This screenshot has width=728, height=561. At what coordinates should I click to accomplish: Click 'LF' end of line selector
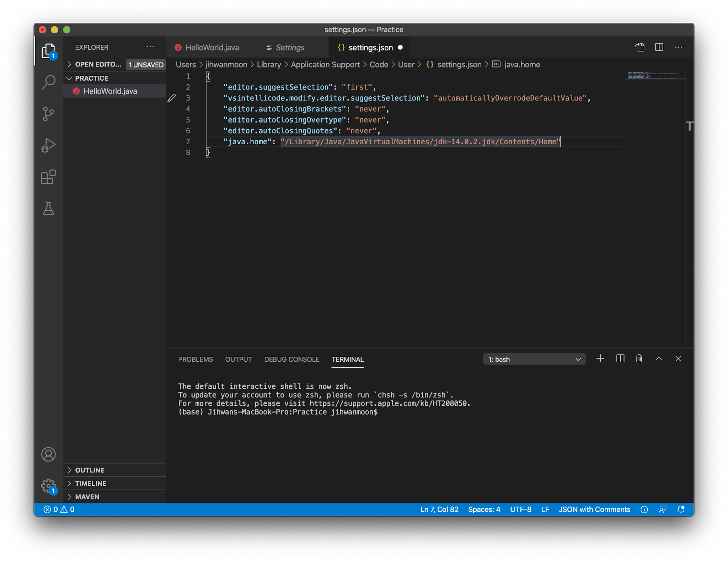point(545,509)
